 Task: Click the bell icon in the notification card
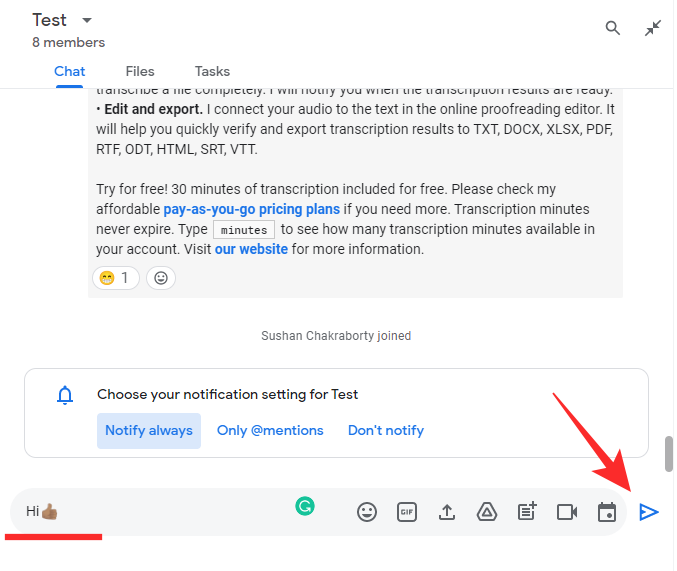coord(65,395)
